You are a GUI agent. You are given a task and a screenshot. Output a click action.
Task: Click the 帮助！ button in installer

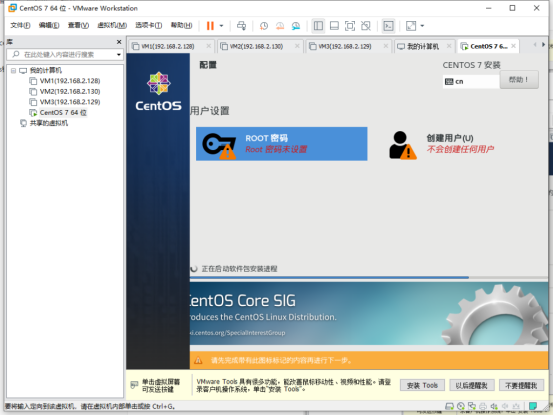pos(519,80)
